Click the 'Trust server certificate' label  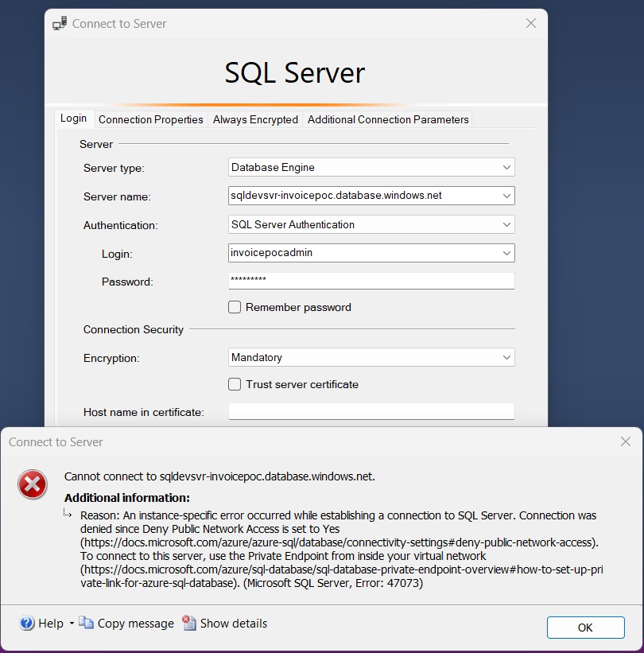[302, 384]
